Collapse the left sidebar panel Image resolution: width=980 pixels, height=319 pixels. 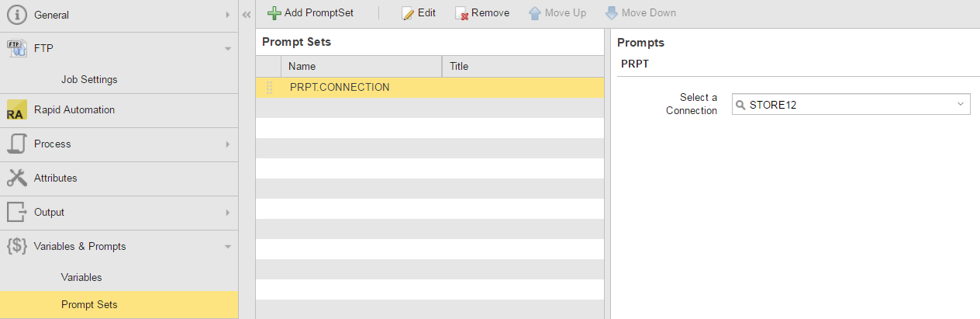(x=247, y=15)
